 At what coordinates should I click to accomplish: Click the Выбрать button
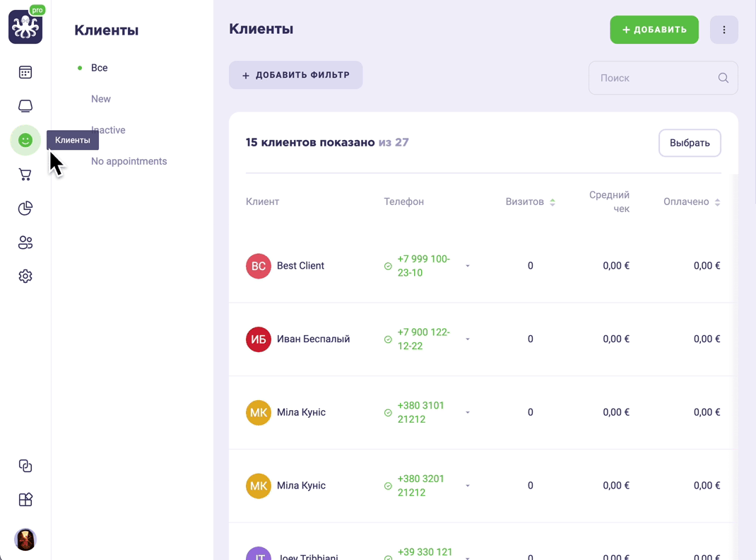690,143
